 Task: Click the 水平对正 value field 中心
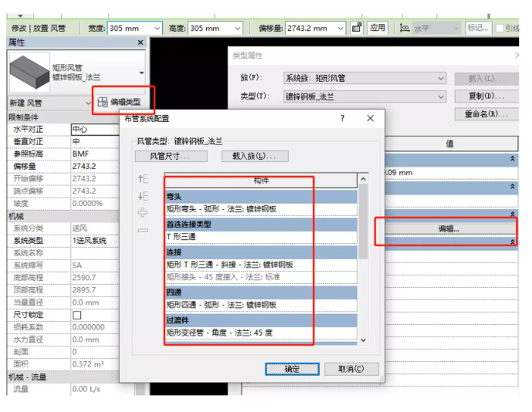pyautogui.click(x=95, y=130)
